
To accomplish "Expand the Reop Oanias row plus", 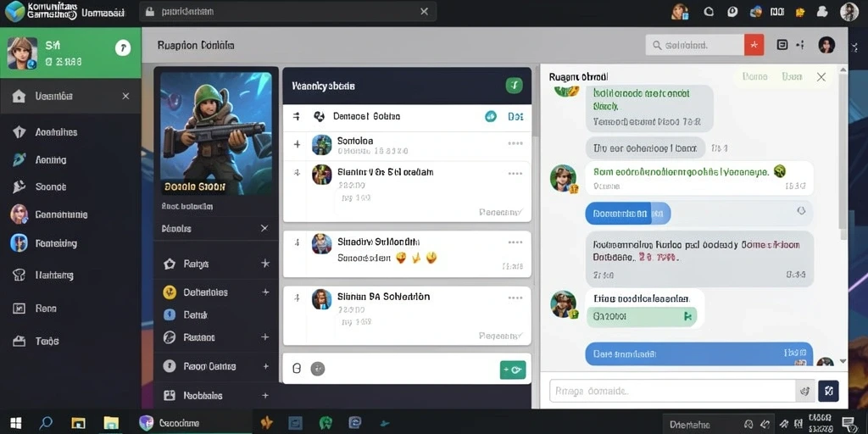I will click(x=265, y=366).
